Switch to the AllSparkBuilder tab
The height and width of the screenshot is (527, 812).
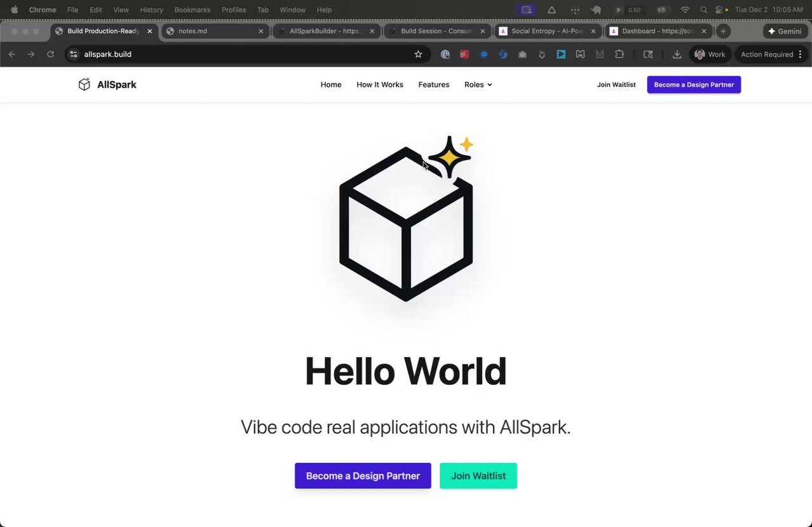[327, 31]
